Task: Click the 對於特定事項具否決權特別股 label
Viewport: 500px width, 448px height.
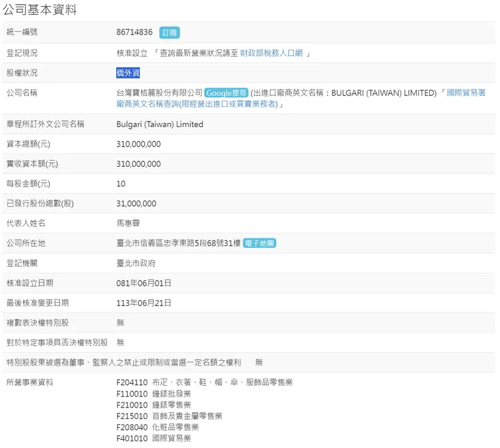Action: (x=57, y=343)
